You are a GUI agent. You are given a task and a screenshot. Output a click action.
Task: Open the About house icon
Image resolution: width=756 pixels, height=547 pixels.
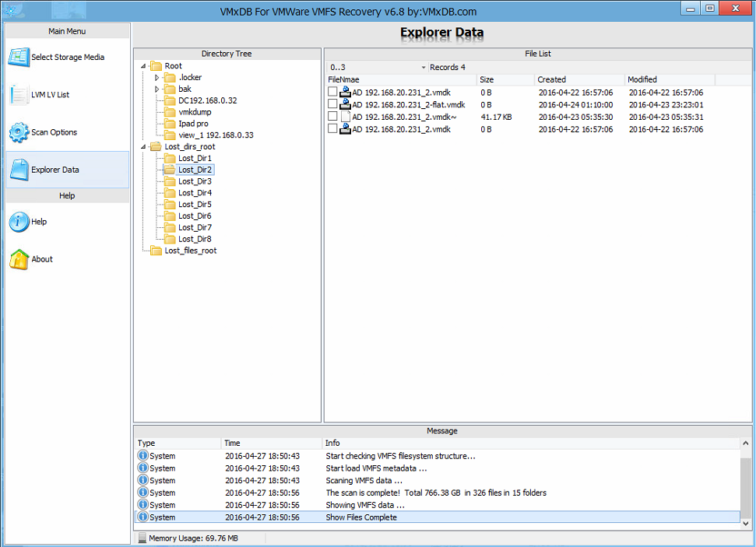(x=19, y=259)
